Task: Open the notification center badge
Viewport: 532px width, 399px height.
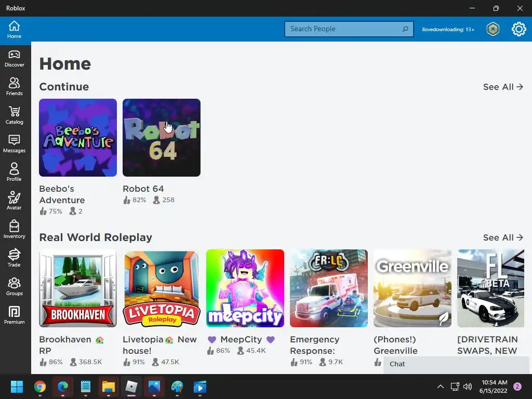Action: [x=517, y=387]
